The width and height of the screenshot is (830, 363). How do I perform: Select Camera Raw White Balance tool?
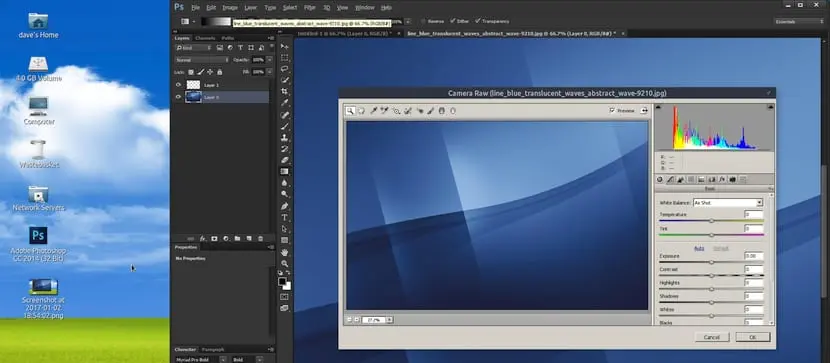pyautogui.click(x=373, y=111)
